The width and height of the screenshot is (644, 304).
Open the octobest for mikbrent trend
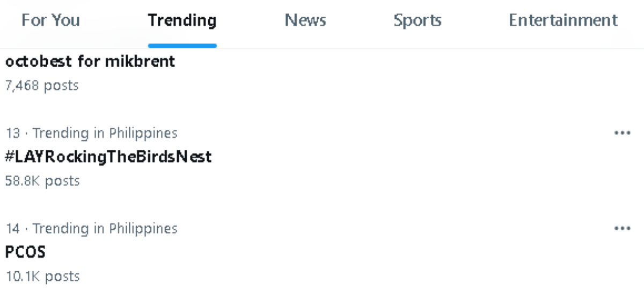click(x=90, y=61)
